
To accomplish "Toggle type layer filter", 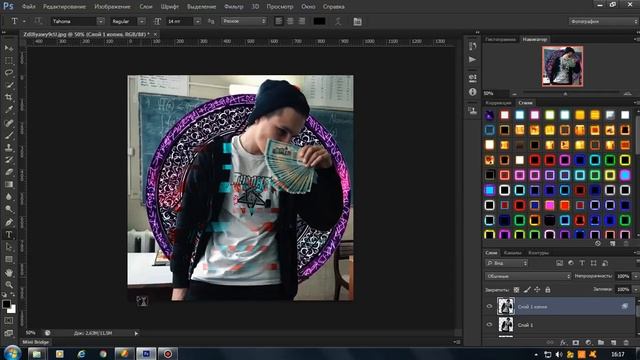I will pyautogui.click(x=582, y=263).
